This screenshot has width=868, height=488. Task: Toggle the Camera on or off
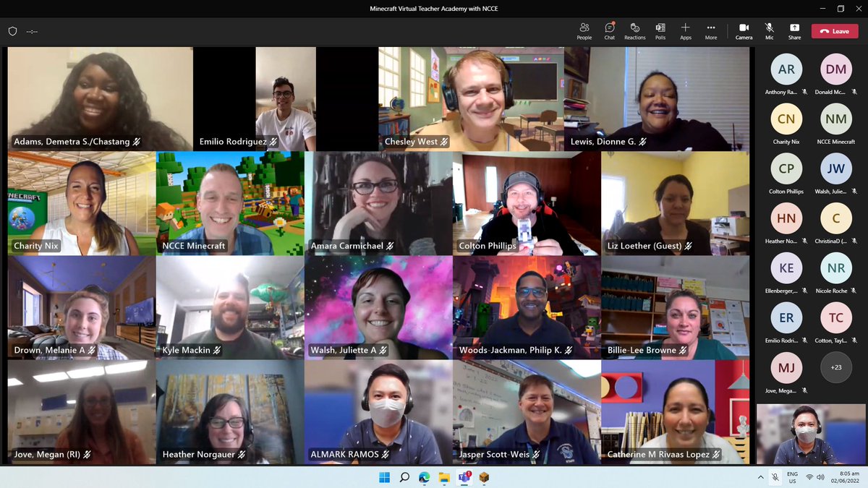pos(744,31)
